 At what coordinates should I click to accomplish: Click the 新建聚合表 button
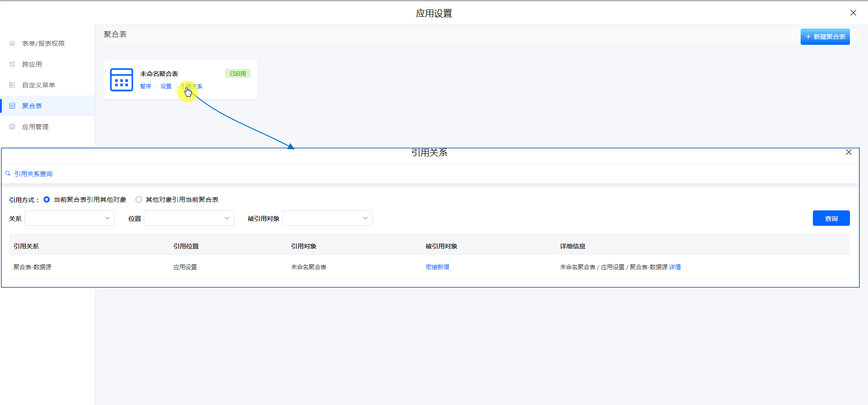[825, 37]
